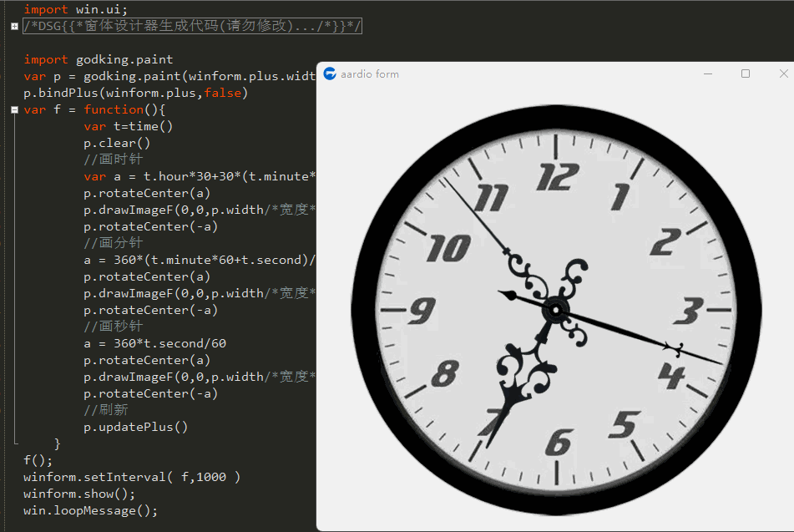Maximize the aardio form window

[x=746, y=74]
